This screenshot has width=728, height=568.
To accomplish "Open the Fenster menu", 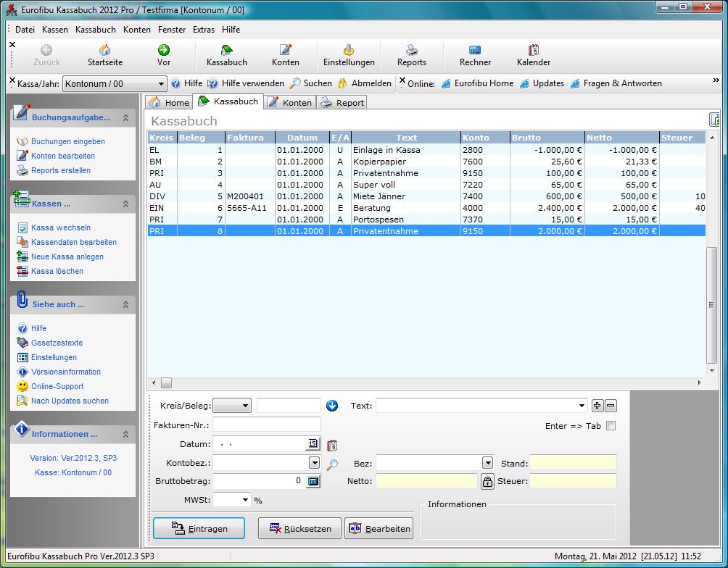I will click(172, 30).
